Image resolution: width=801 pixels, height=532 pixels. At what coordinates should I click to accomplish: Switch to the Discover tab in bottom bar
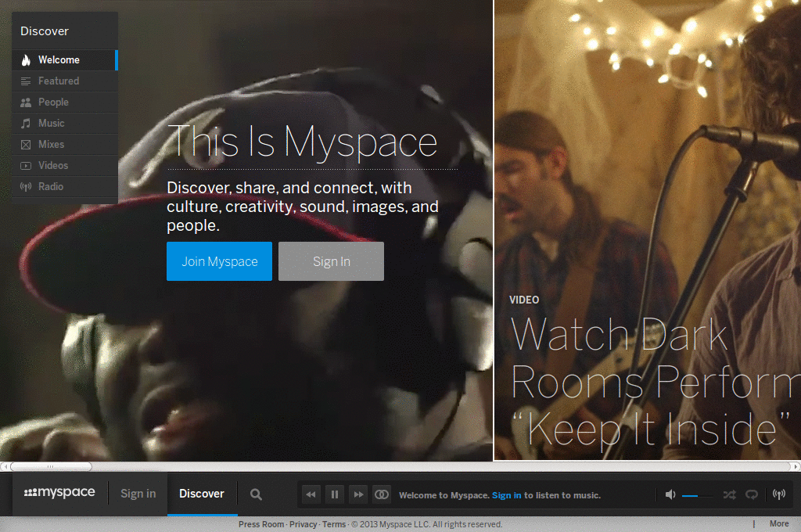point(202,494)
